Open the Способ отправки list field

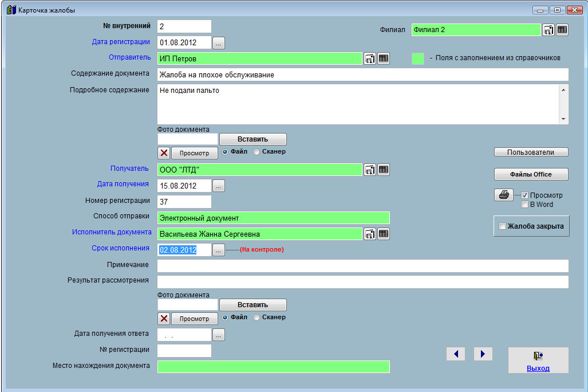click(x=273, y=218)
